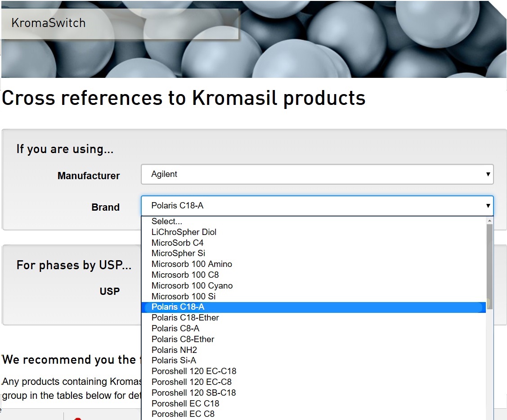Select Poroshell EC C8 from list

pos(314,414)
